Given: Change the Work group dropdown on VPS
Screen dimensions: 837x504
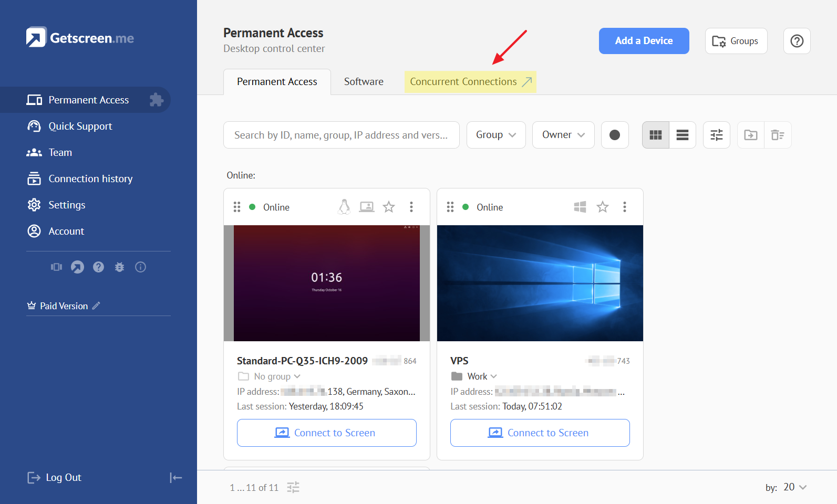Looking at the screenshot, I should pyautogui.click(x=481, y=376).
